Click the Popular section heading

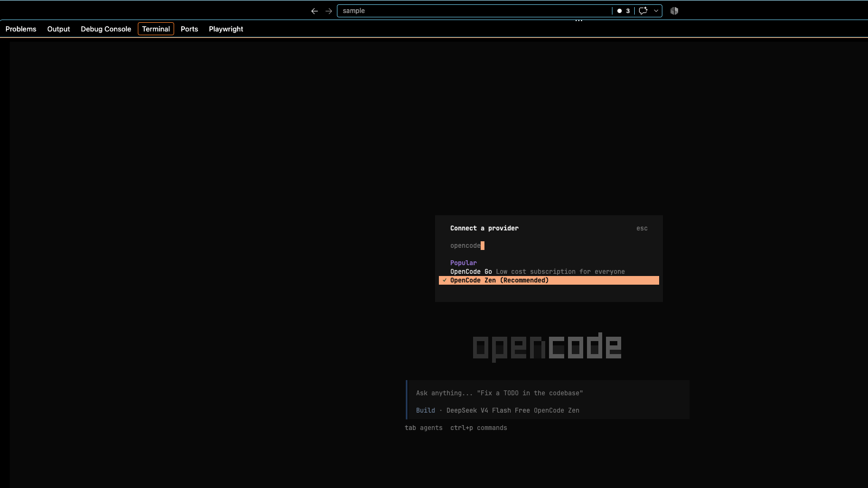click(463, 263)
